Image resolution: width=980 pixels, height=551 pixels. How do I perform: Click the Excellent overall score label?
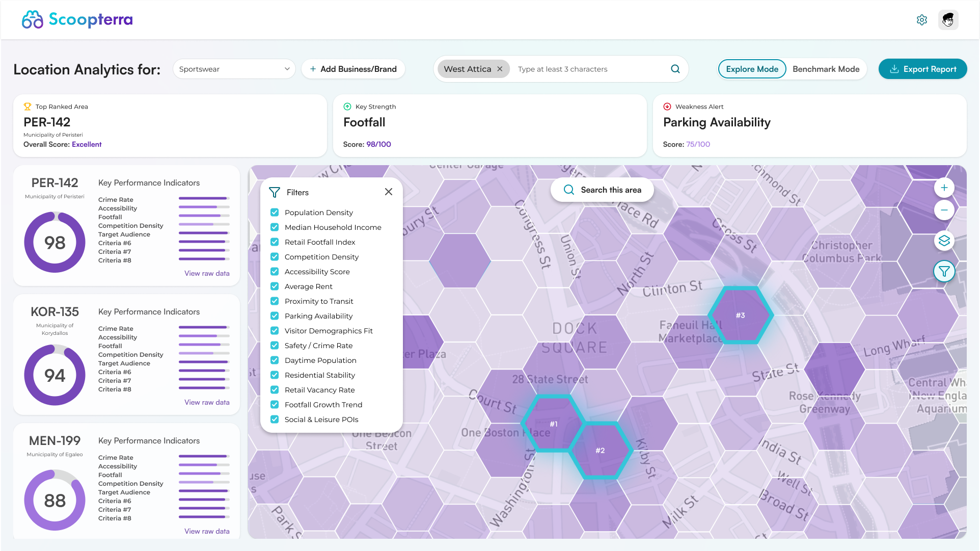pos(87,144)
